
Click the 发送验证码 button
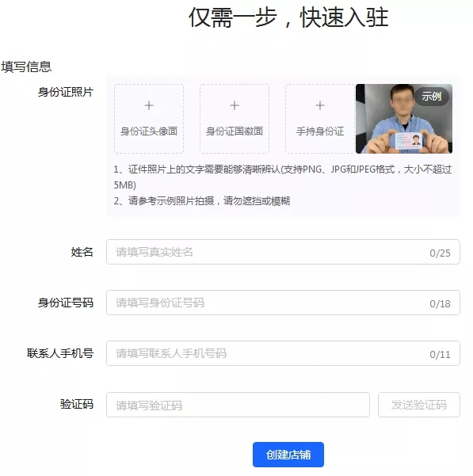point(419,405)
